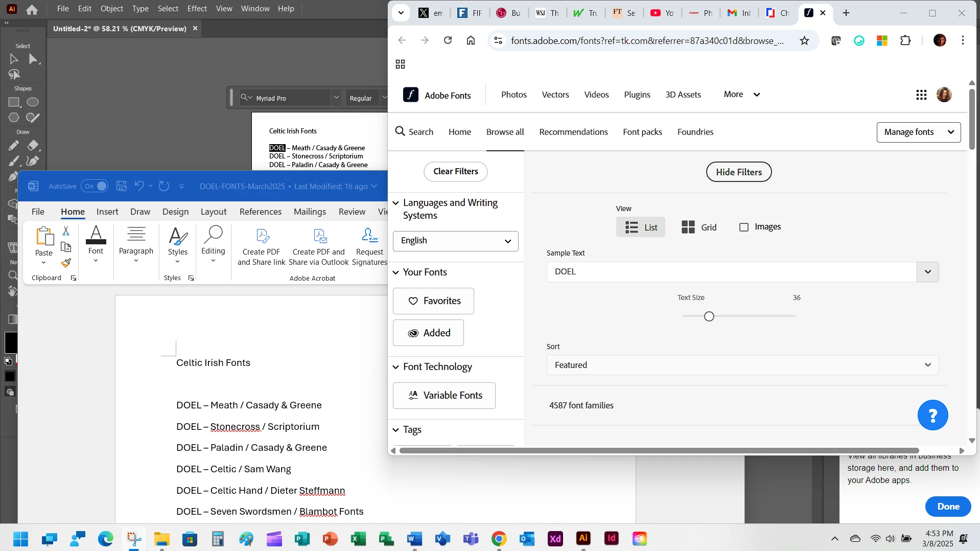Select the Pencil draw tool in Illustrator
This screenshot has height=551, width=980.
(x=14, y=146)
